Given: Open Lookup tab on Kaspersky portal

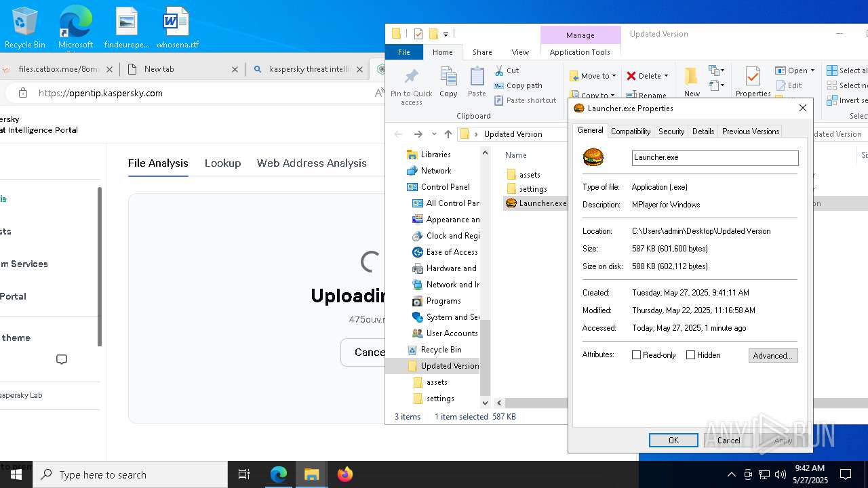Looking at the screenshot, I should tap(222, 163).
